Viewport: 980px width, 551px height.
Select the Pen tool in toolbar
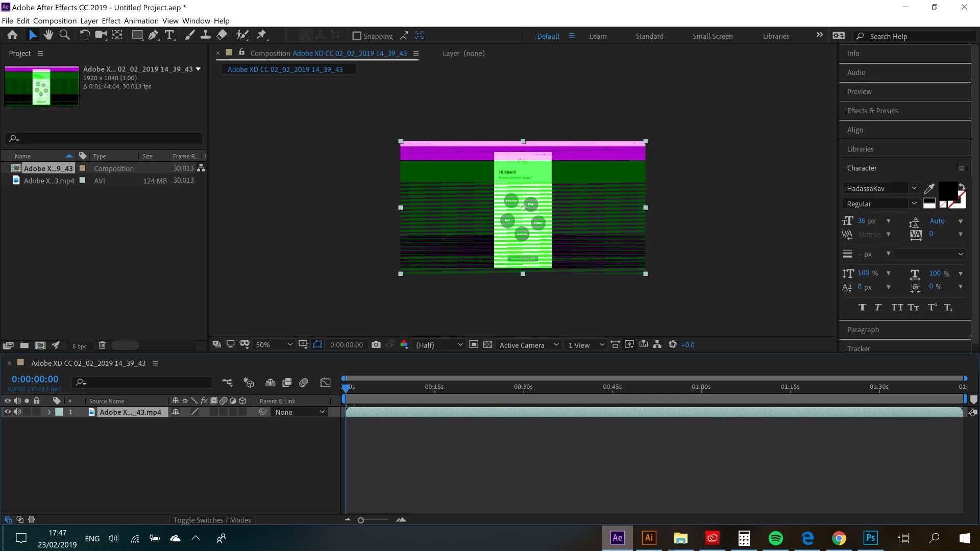153,35
